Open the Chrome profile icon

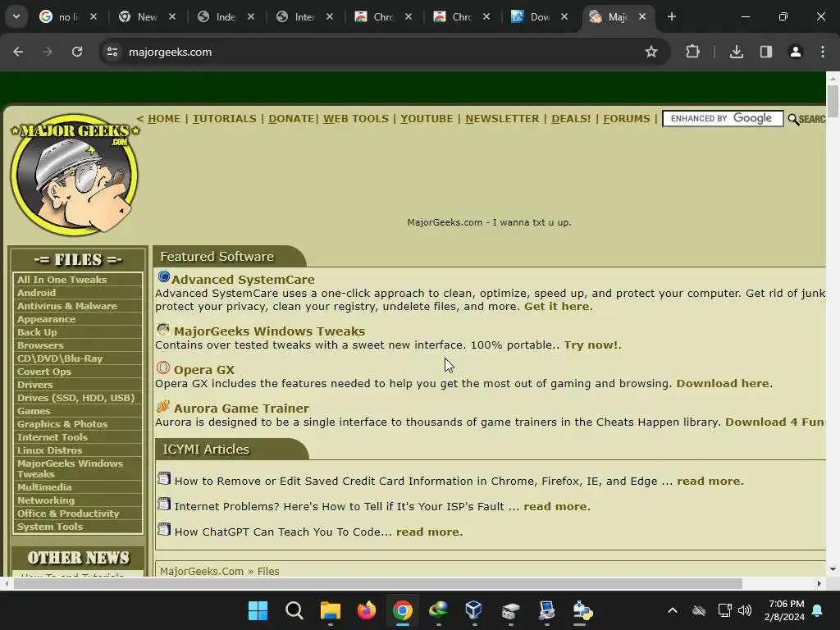(x=796, y=52)
